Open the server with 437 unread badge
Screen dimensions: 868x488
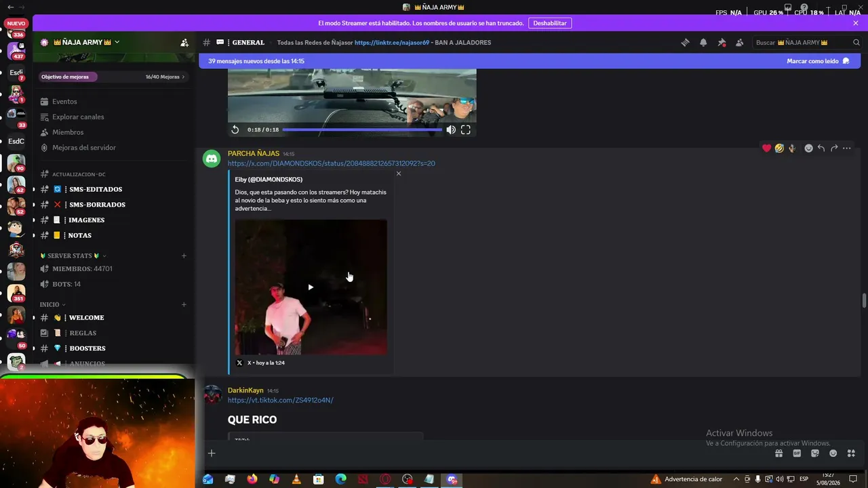pyautogui.click(x=16, y=50)
